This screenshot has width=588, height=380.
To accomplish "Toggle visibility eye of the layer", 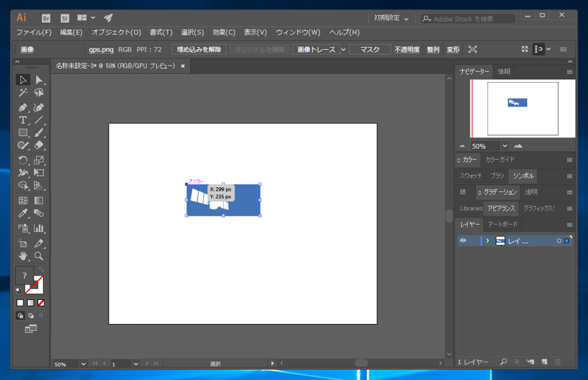I will click(463, 241).
